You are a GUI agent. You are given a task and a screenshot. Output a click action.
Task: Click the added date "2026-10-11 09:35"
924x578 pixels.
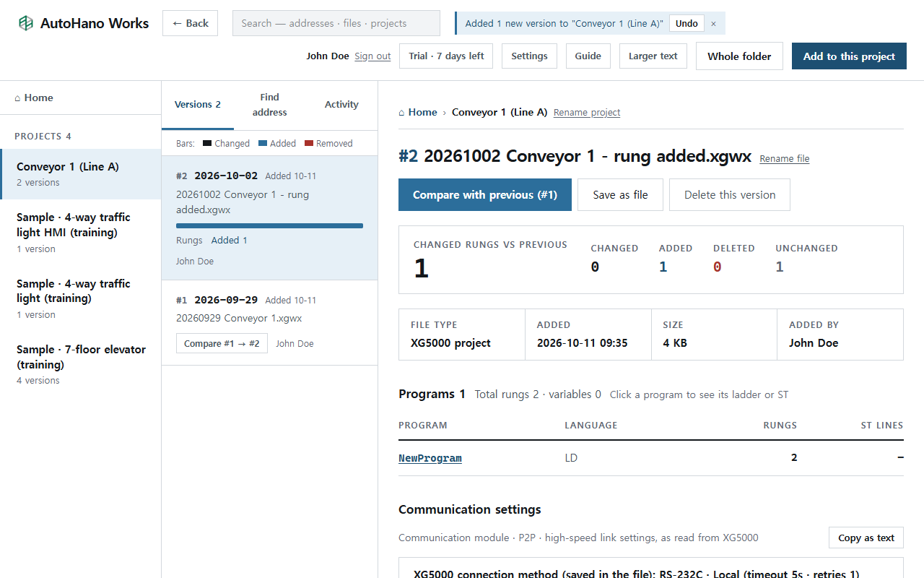pos(583,343)
